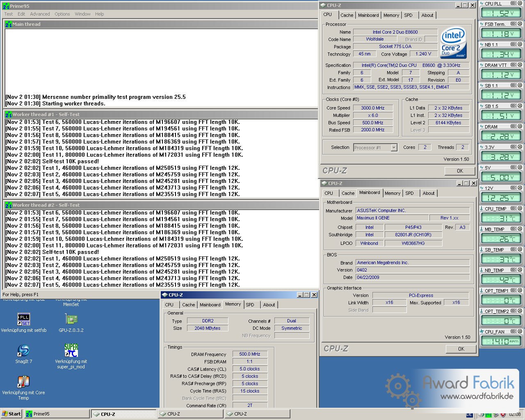Select Mainboard tab in the CPU-Z memory timings window
This screenshot has width=525, height=420.
(x=210, y=305)
